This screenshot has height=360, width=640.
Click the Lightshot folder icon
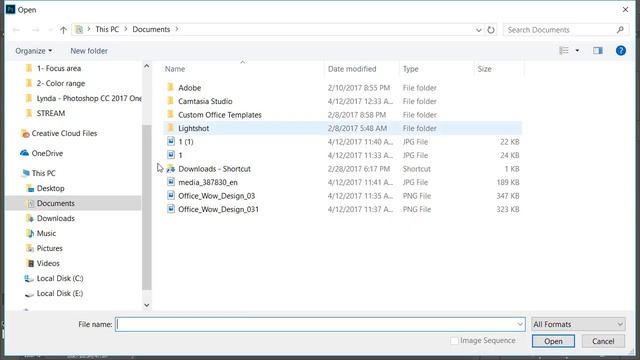171,128
